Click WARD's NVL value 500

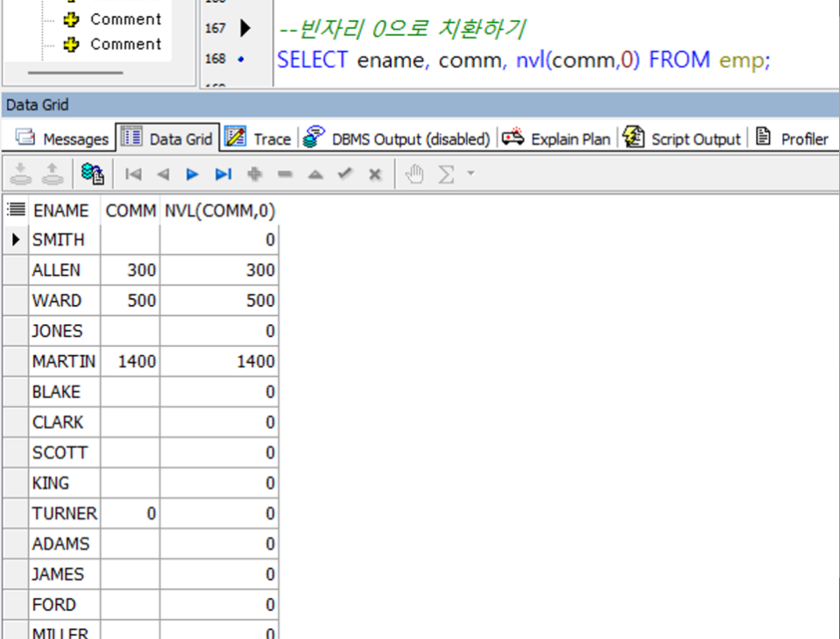pos(219,301)
